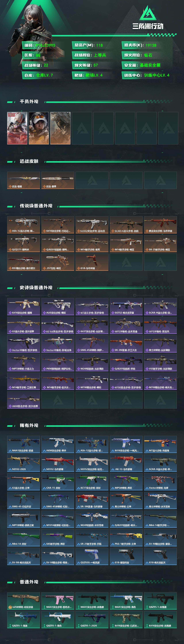Click the 干员外观 section header
184x644 pixels.
point(29,101)
